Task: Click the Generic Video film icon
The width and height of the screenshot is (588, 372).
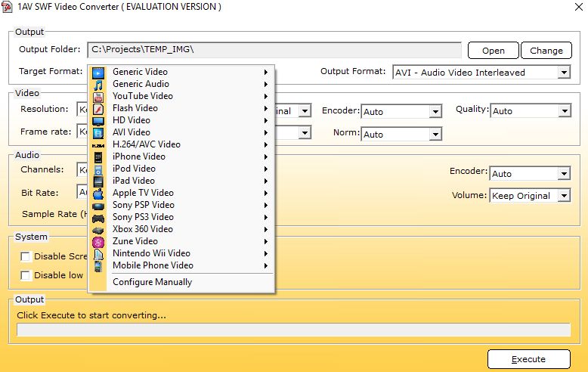Action: (98, 72)
